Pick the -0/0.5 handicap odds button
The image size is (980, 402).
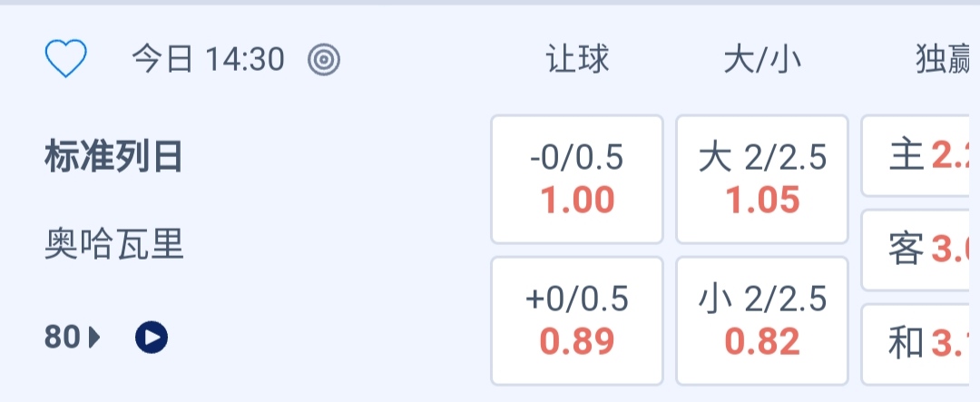(577, 179)
